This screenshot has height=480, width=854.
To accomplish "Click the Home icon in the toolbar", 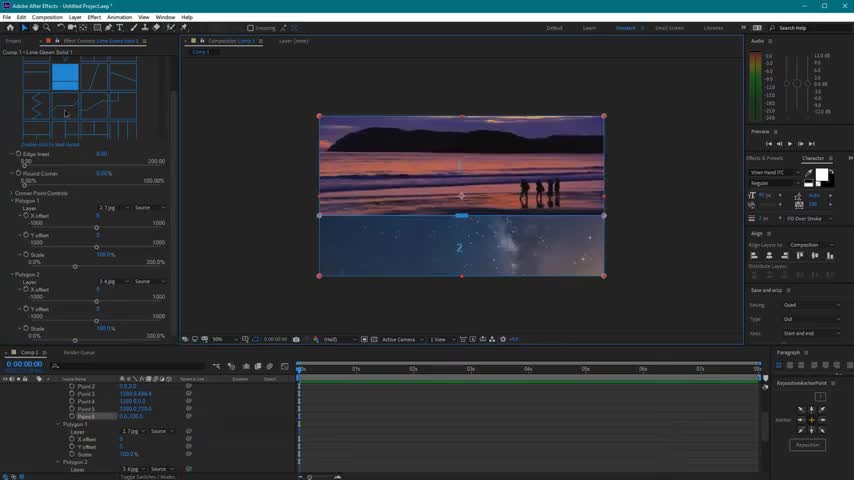I will tap(10, 27).
